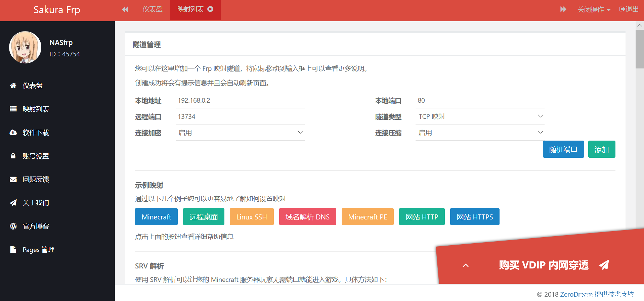This screenshot has width=644, height=301.
Task: Open the 连接压缩 dropdown
Action: pos(480,133)
